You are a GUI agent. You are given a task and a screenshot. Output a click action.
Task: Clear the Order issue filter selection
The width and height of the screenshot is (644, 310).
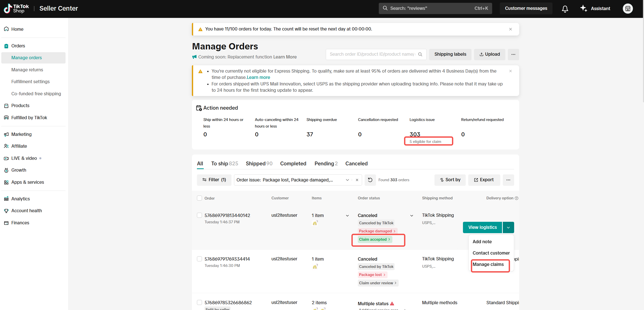click(x=357, y=180)
